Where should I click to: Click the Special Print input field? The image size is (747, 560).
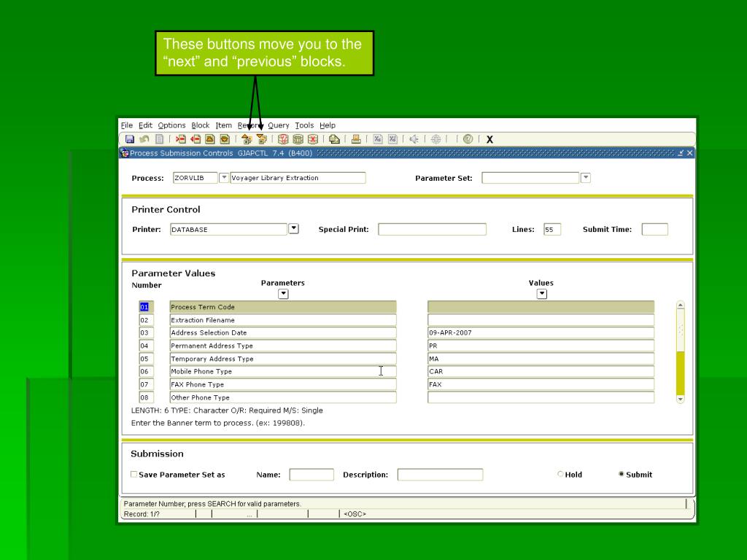point(432,229)
